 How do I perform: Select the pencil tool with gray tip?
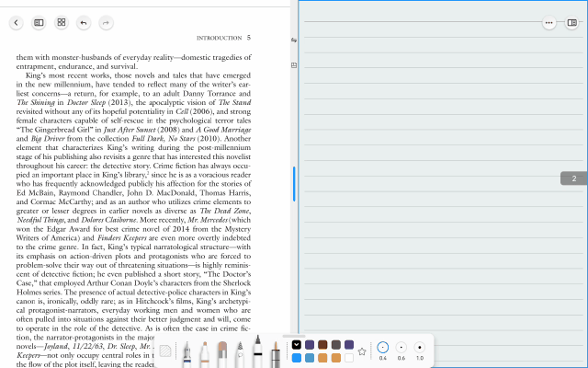pos(240,353)
